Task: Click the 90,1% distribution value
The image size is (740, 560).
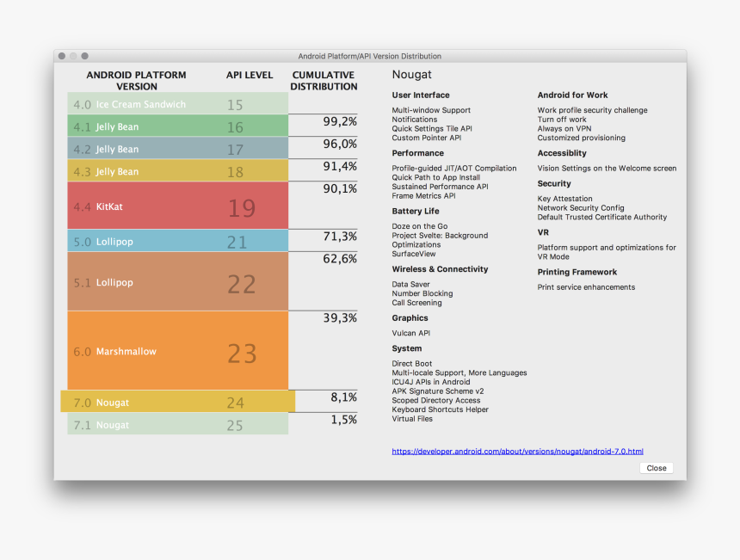Action: pos(340,188)
